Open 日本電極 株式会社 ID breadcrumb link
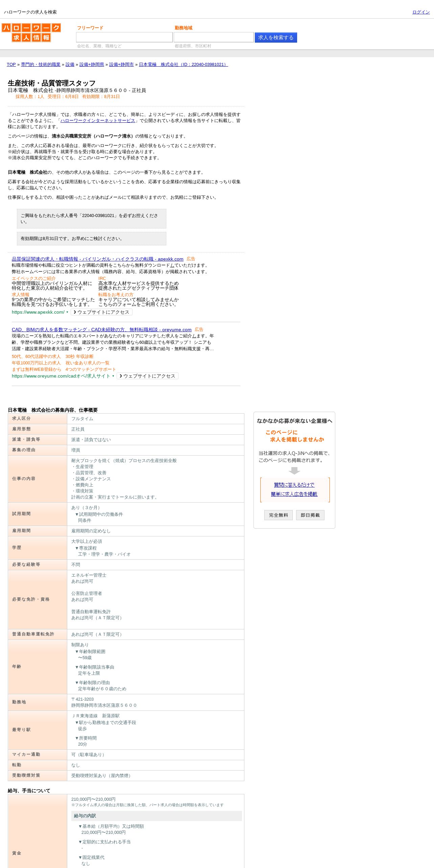This screenshot has height=868, width=434. coord(184,65)
